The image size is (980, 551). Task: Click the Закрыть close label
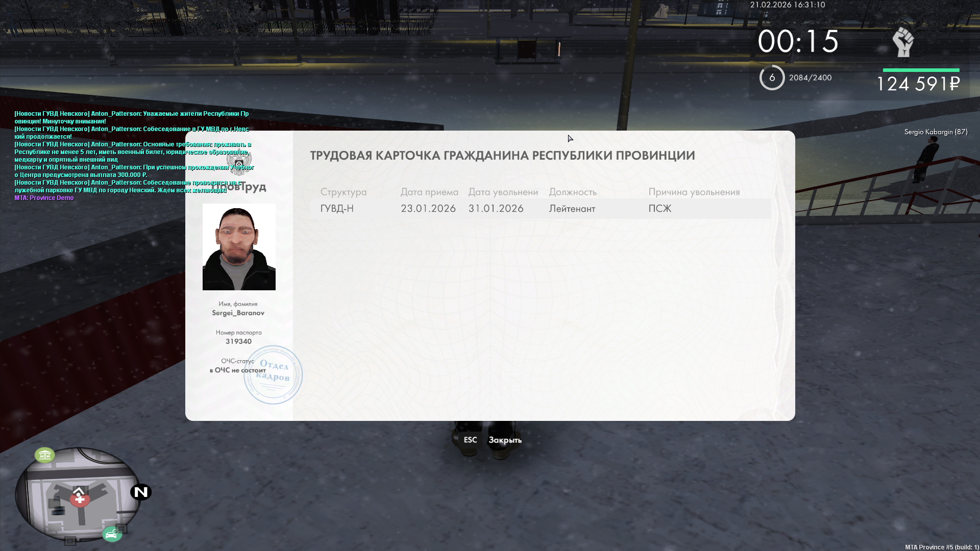[x=505, y=440]
